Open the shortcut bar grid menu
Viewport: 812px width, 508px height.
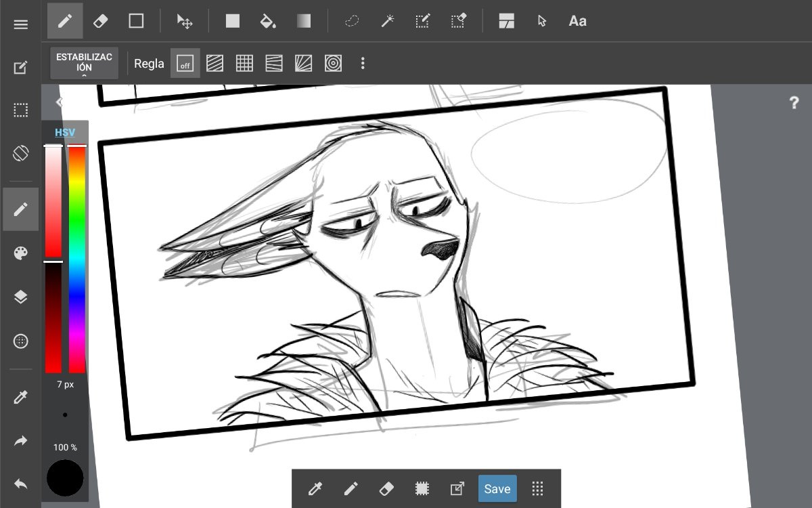pyautogui.click(x=538, y=488)
